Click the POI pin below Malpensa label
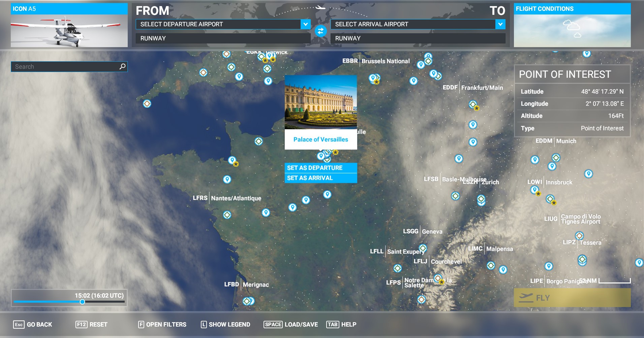This screenshot has height=338, width=644. pos(503,269)
